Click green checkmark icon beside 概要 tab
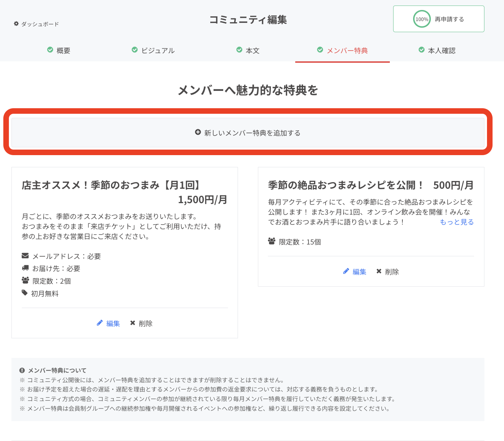This screenshot has width=504, height=441. tap(50, 50)
